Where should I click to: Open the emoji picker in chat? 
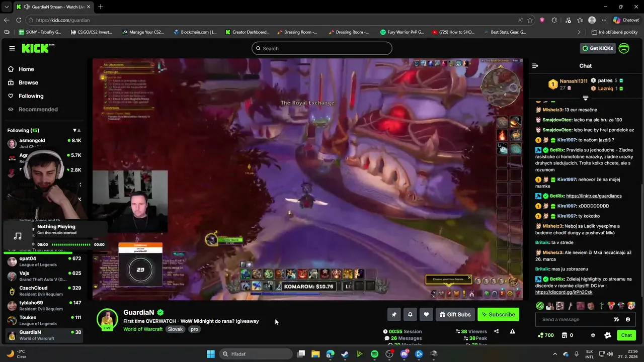point(628,319)
